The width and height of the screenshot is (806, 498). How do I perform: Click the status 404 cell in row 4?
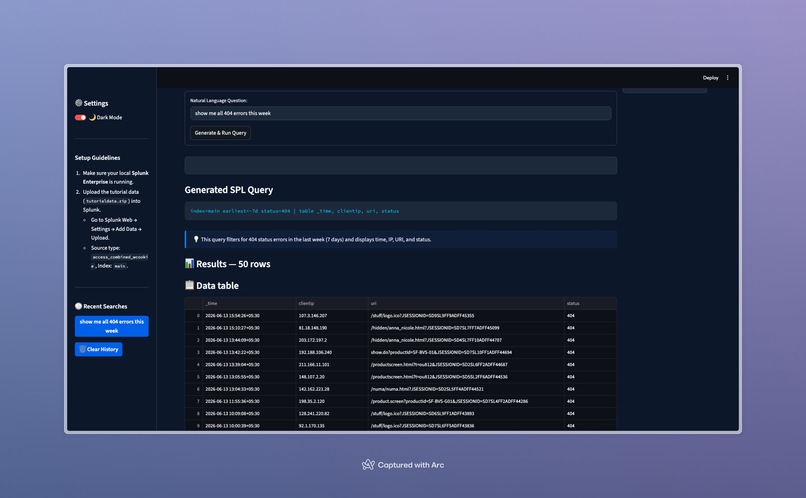pyautogui.click(x=590, y=364)
